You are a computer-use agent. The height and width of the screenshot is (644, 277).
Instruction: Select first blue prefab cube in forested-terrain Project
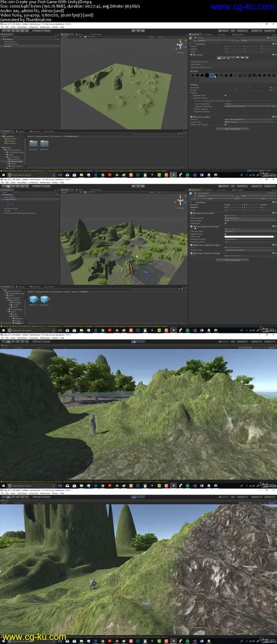34,299
